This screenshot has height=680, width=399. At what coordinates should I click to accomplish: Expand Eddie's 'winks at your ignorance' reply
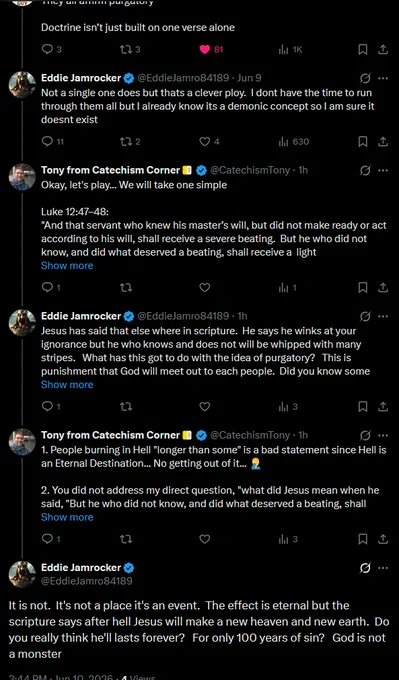[x=67, y=385]
